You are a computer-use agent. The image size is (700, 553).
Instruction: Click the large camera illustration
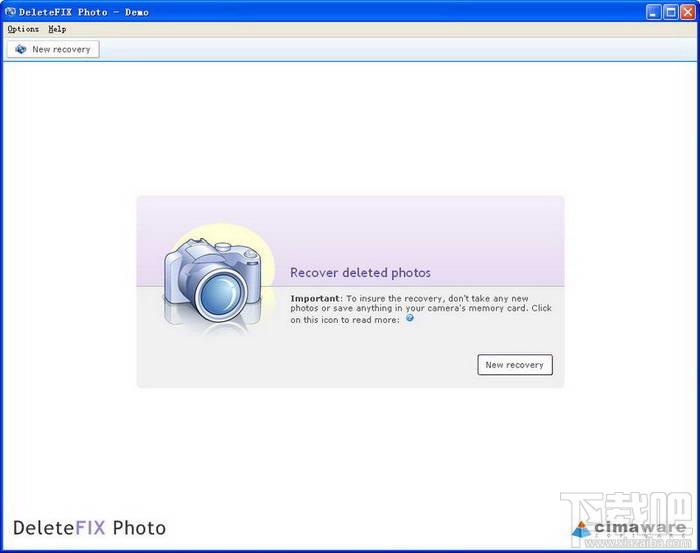point(213,281)
